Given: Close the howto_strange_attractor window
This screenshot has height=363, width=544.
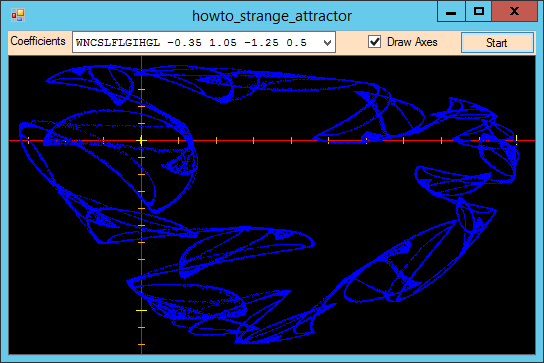Looking at the screenshot, I should point(515,12).
